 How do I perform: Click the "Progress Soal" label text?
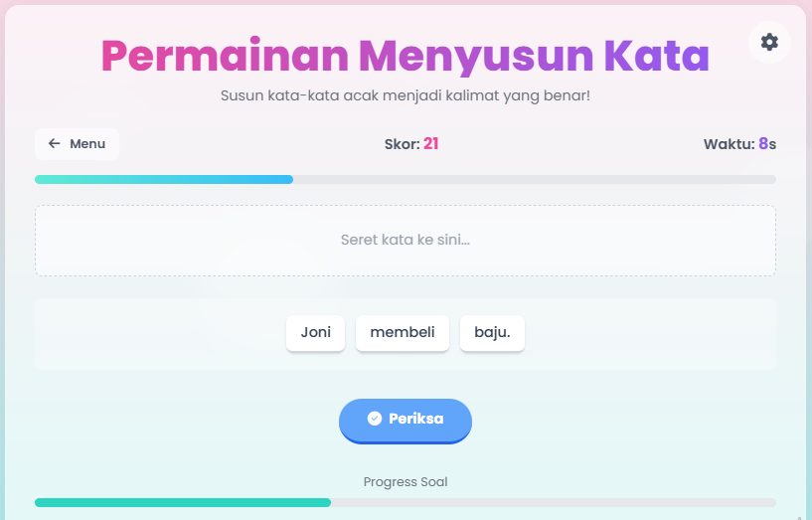(x=406, y=482)
